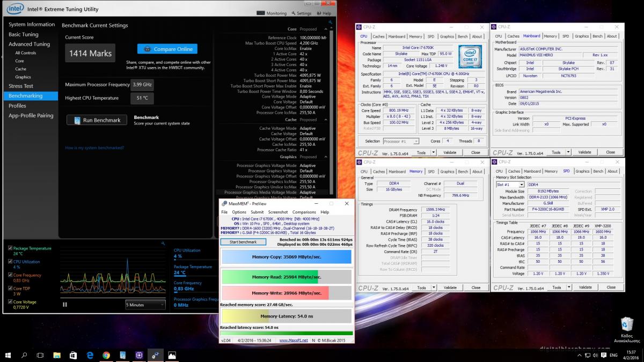
Task: Click the CPU-Z title icon of the Mainboard window
Action: pyautogui.click(x=495, y=27)
